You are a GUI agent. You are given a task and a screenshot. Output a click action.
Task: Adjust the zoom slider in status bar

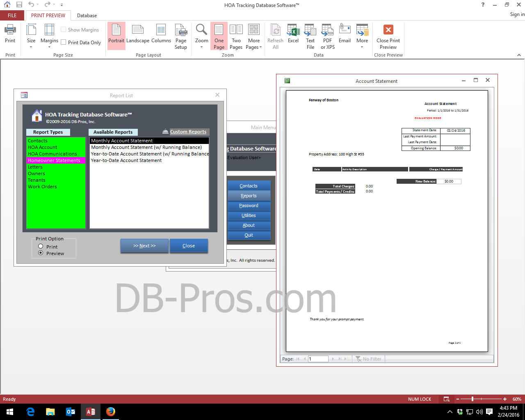(472, 399)
